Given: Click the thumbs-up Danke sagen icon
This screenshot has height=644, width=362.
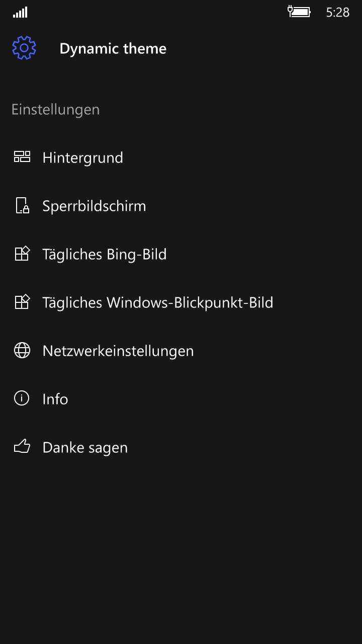Looking at the screenshot, I should tap(22, 447).
